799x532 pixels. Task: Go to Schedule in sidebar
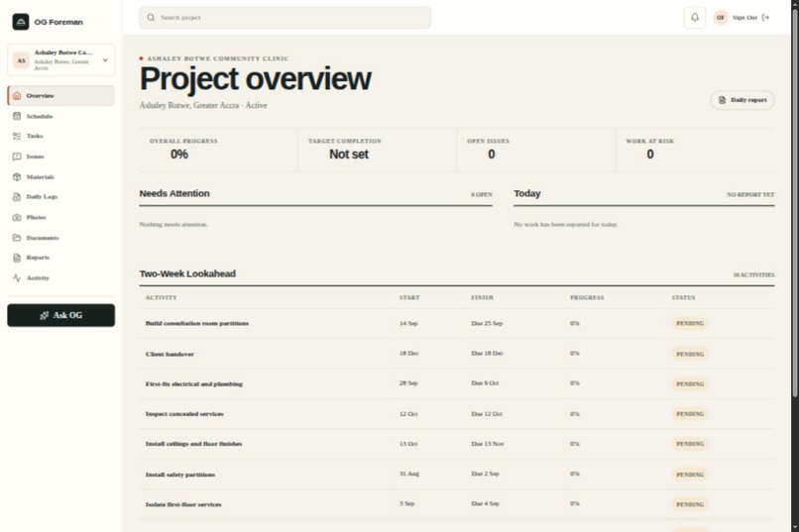[61, 116]
